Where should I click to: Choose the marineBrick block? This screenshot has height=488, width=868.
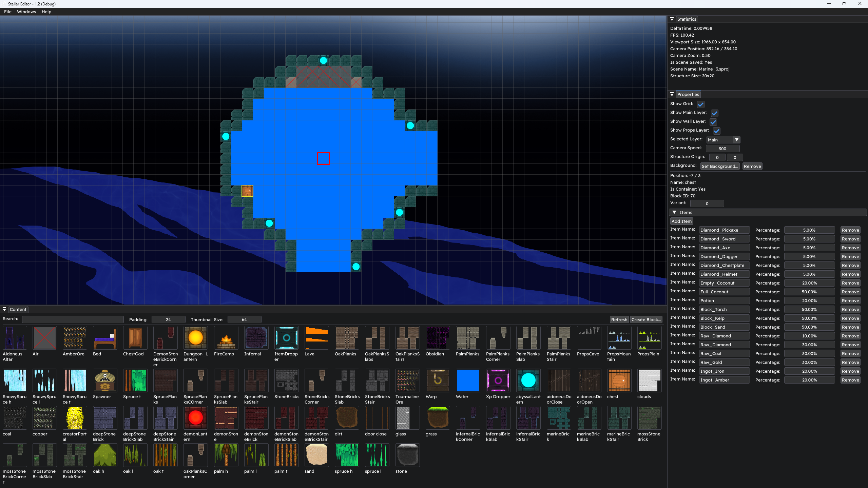click(x=559, y=418)
